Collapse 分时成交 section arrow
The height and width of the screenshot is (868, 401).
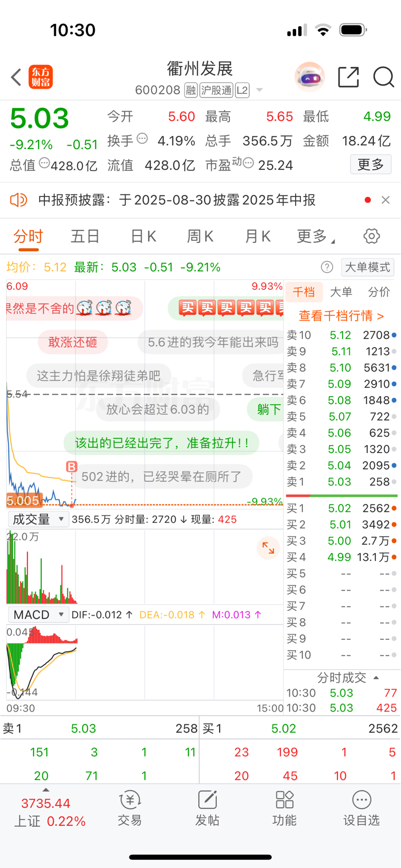coord(376,678)
